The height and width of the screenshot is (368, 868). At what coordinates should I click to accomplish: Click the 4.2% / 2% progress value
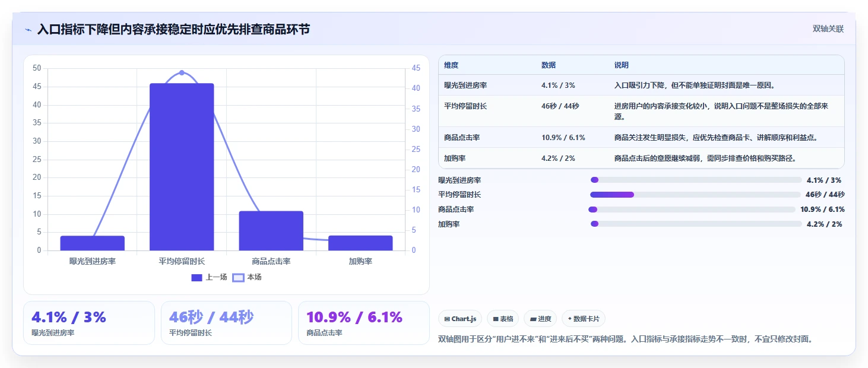pos(824,224)
